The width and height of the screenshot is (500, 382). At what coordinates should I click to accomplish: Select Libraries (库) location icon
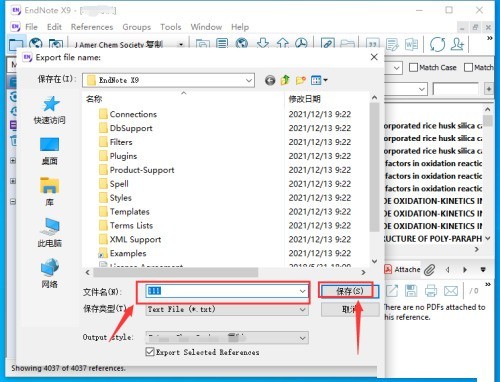pyautogui.click(x=49, y=185)
